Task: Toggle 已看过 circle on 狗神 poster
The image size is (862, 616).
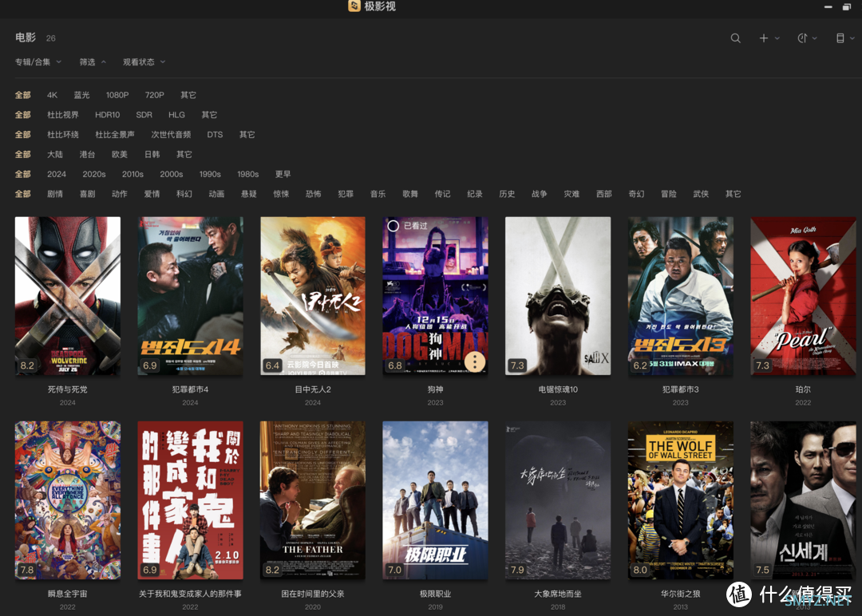Action: (393, 226)
